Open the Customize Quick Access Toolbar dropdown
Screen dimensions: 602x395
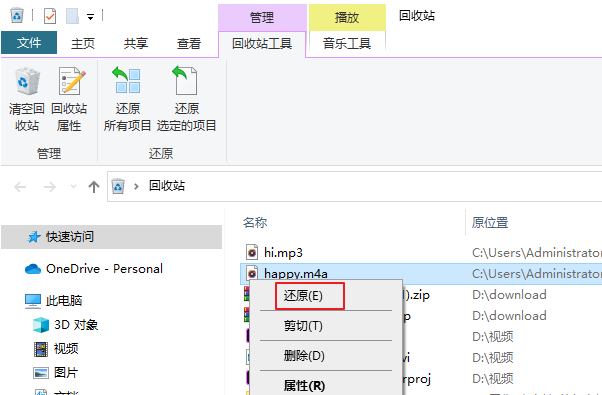91,17
